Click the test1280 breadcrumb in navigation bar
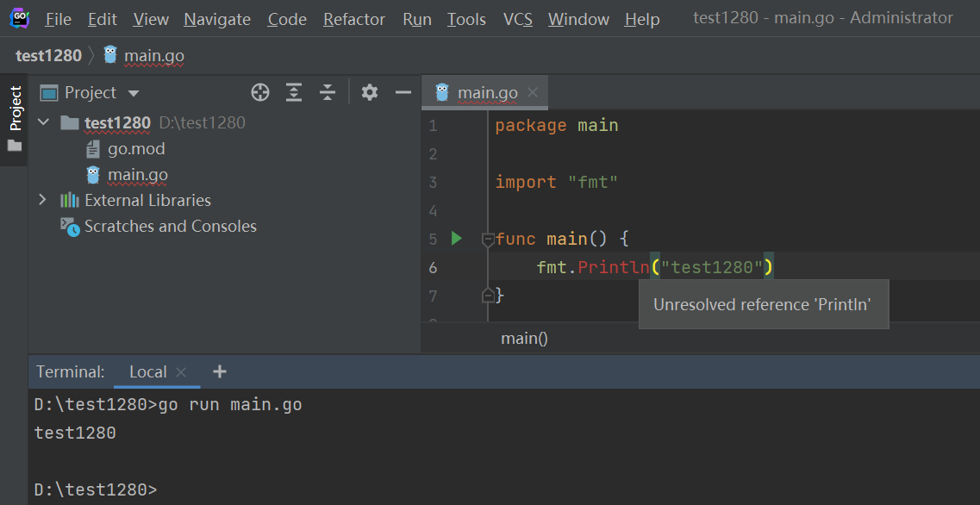980x505 pixels. tap(49, 56)
